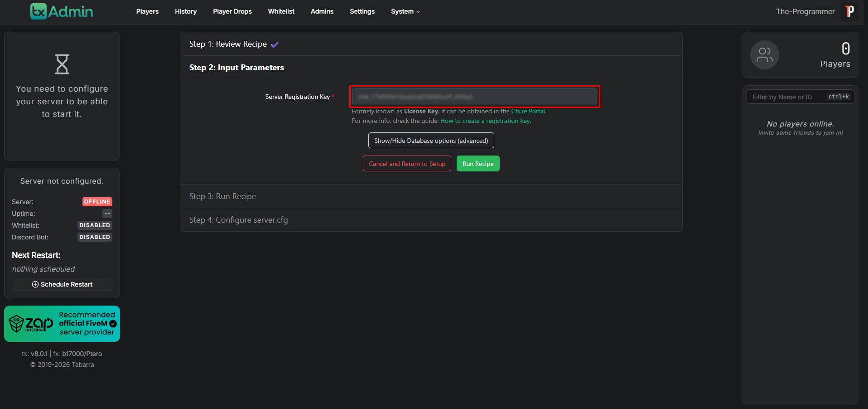Click the players group icon
The image size is (868, 409).
(764, 55)
